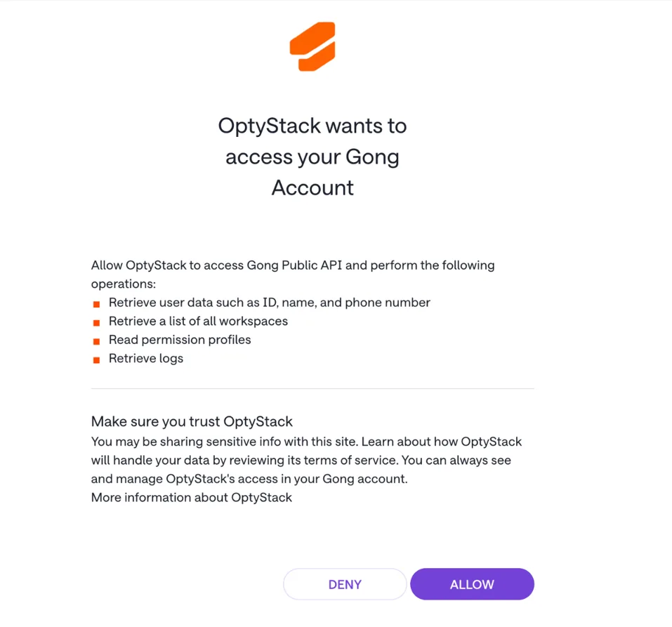This screenshot has width=672, height=627.
Task: Click the OptyStack wants to access heading
Action: pos(312,157)
